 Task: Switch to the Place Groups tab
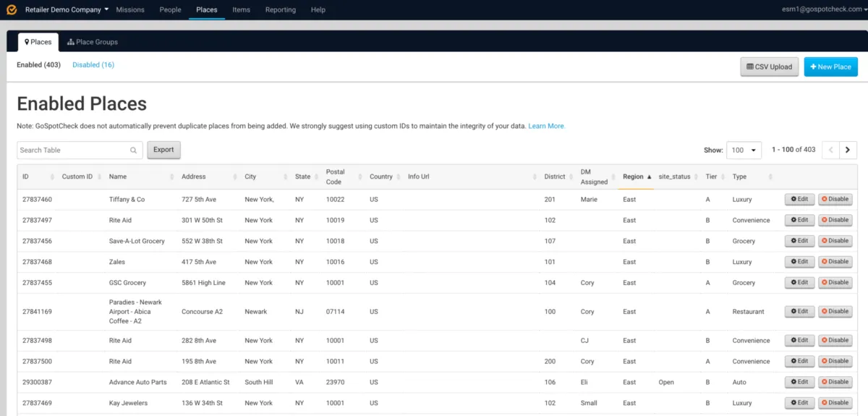point(93,42)
